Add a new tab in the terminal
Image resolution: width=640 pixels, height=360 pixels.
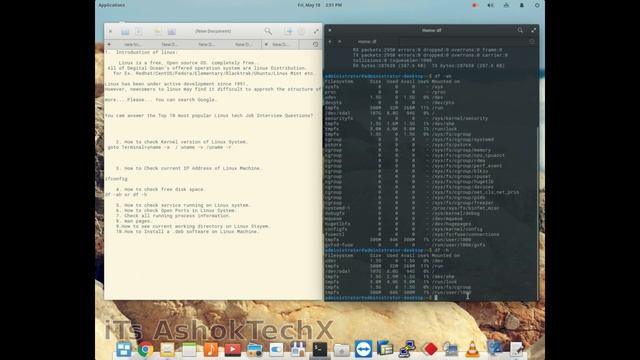coord(330,41)
